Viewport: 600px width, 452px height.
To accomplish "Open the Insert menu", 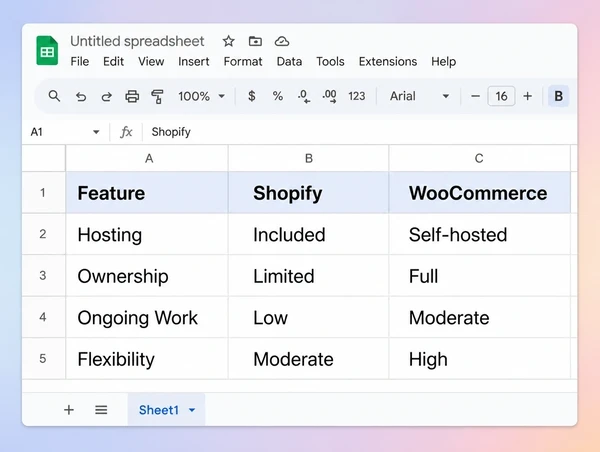I will [194, 62].
